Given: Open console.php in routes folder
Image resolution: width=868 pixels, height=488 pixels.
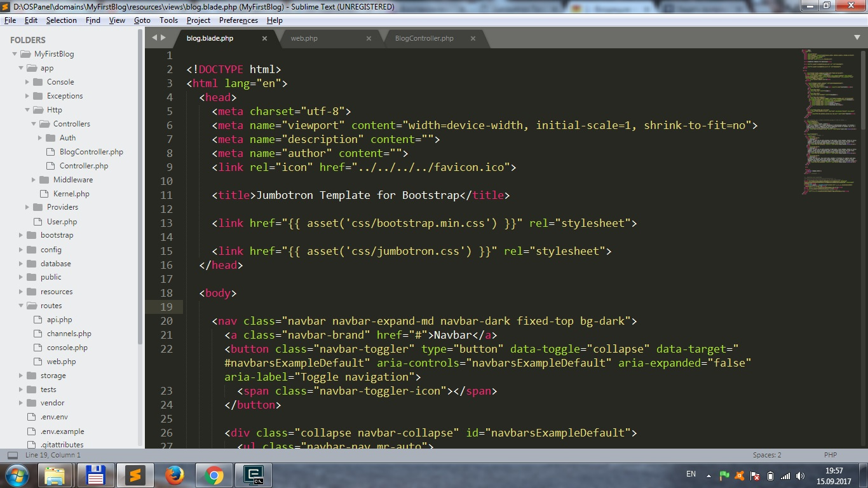Looking at the screenshot, I should coord(67,348).
